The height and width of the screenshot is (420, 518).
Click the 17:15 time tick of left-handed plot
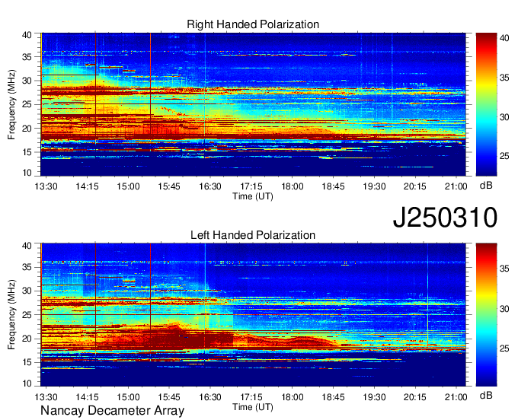[x=251, y=397]
